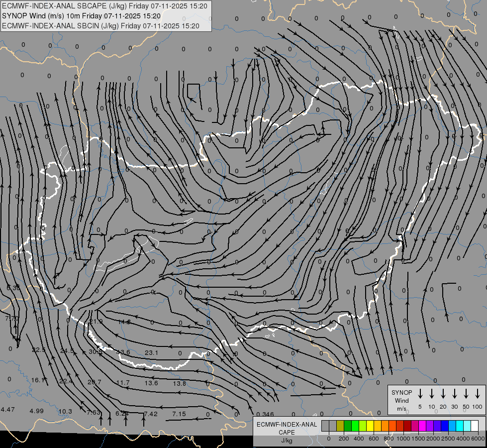Click the 6.24 CAPE value on map
Viewport: 487px width, 448px height.
pyautogui.click(x=122, y=414)
